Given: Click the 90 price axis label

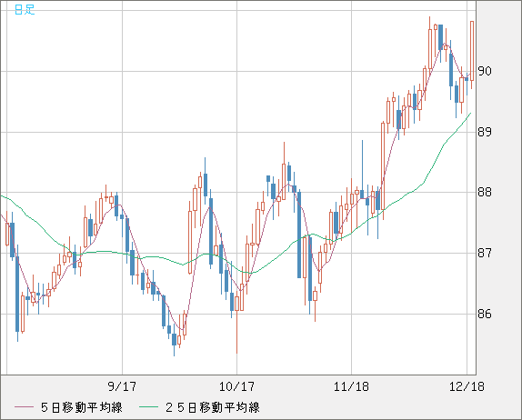Looking at the screenshot, I should click(485, 71).
